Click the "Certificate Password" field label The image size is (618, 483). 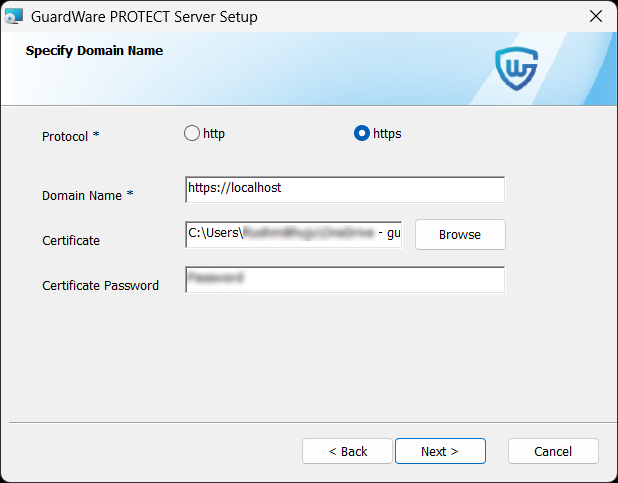[100, 286]
